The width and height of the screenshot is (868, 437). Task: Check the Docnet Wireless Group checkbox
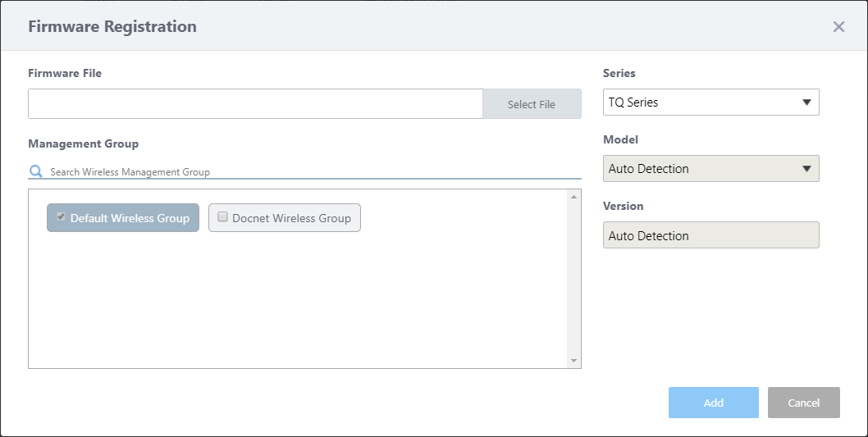[x=222, y=217]
